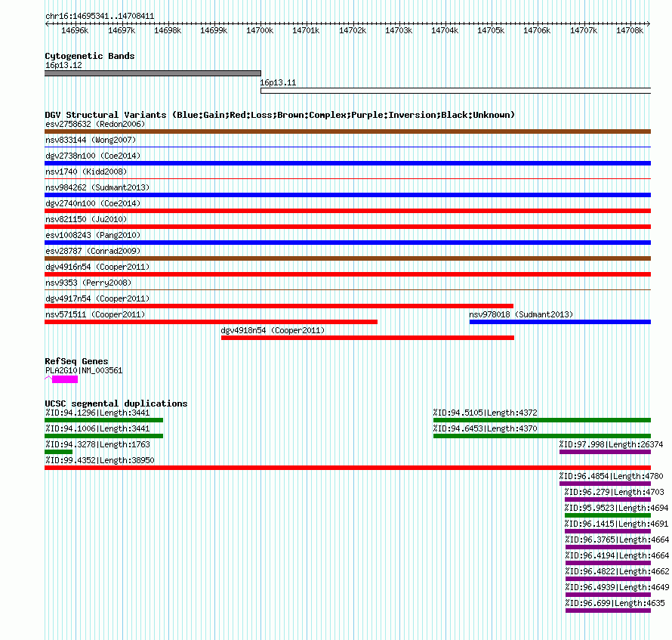Open duplication %ID:96.4822|Length:4662 label
Screen dimensions: 672x640
click(x=617, y=571)
